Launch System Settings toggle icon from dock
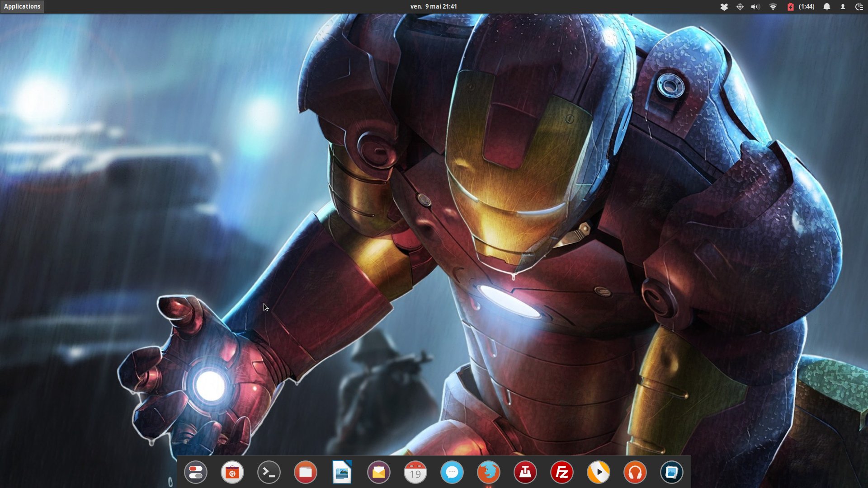This screenshot has width=868, height=488. click(x=196, y=473)
